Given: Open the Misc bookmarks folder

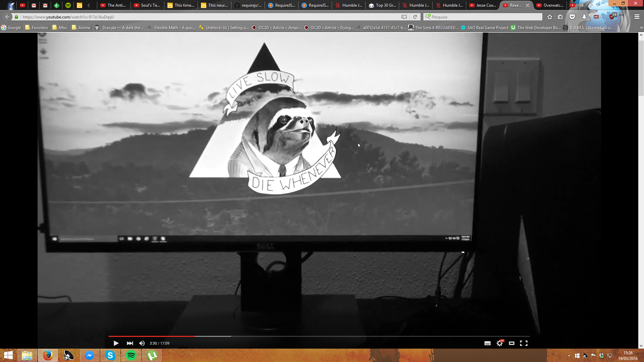Looking at the screenshot, I should tap(60, 28).
